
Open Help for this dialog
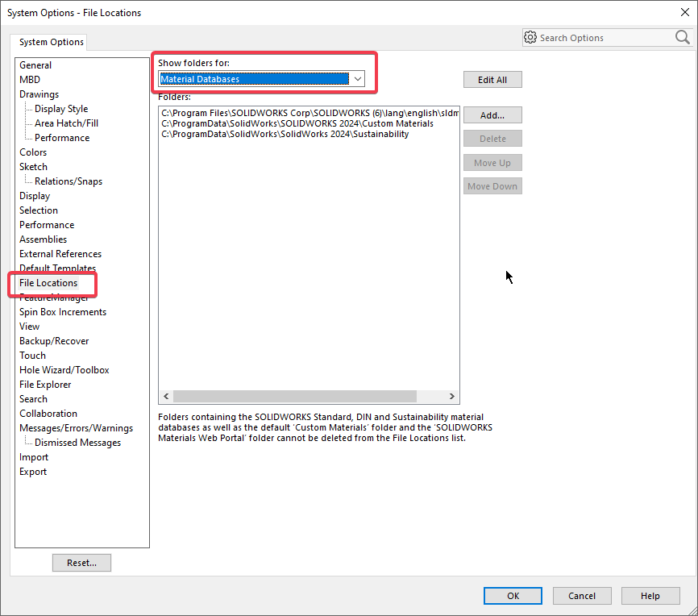tap(650, 596)
